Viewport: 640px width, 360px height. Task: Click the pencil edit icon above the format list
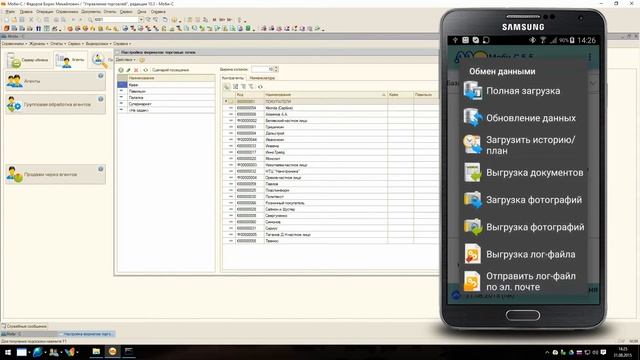[x=128, y=70]
